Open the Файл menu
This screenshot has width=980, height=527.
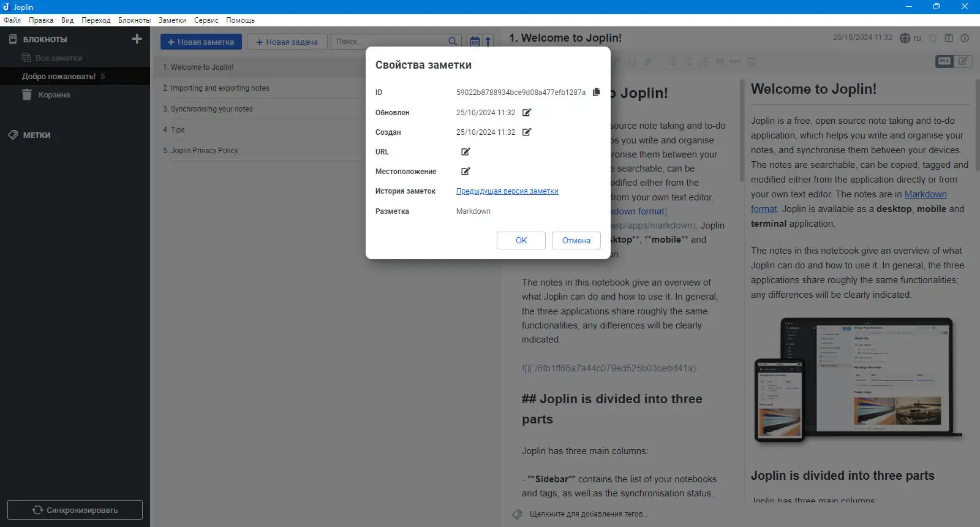pos(12,20)
